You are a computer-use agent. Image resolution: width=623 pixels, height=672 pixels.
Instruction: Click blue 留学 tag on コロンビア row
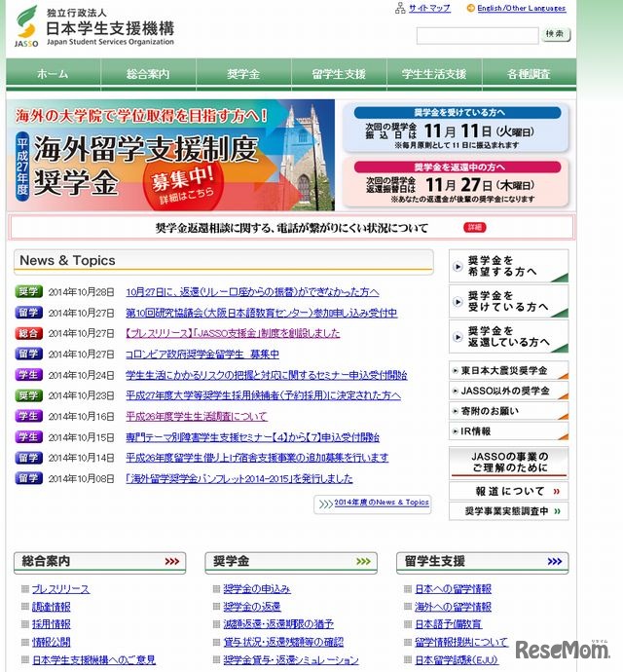click(x=28, y=354)
